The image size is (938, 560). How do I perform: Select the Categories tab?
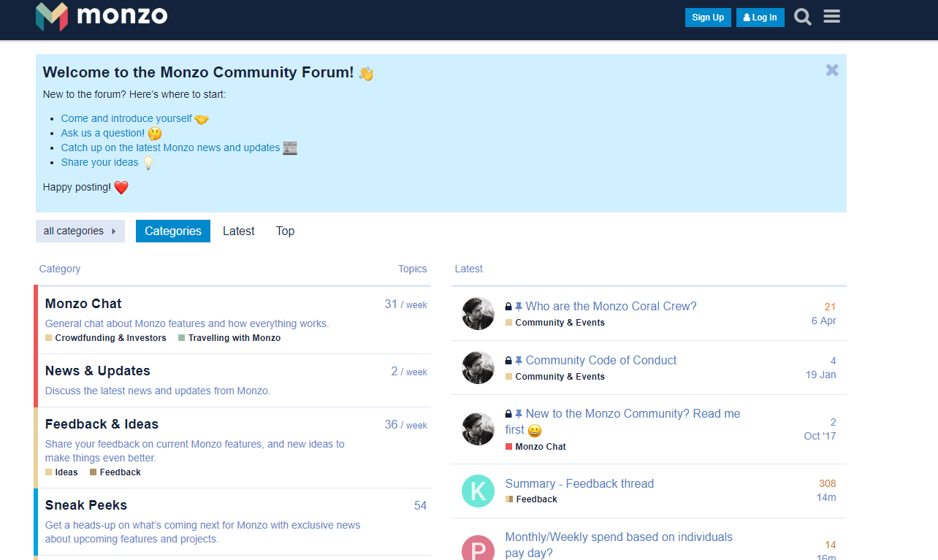(173, 231)
